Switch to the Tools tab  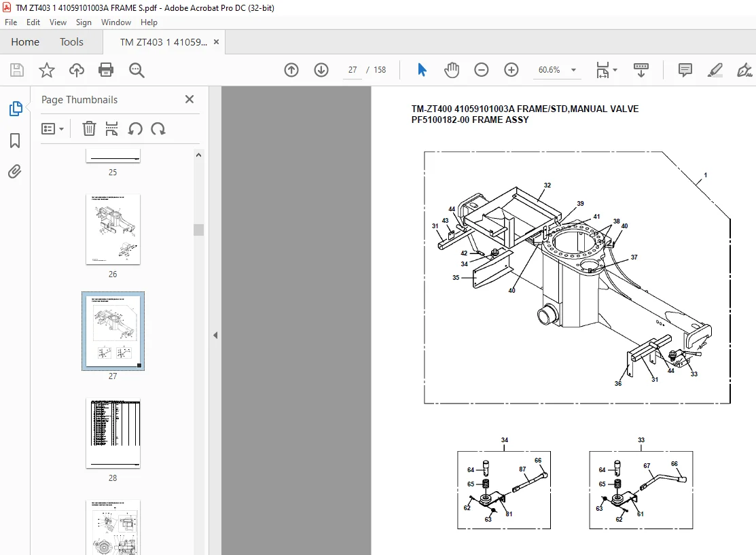point(71,42)
